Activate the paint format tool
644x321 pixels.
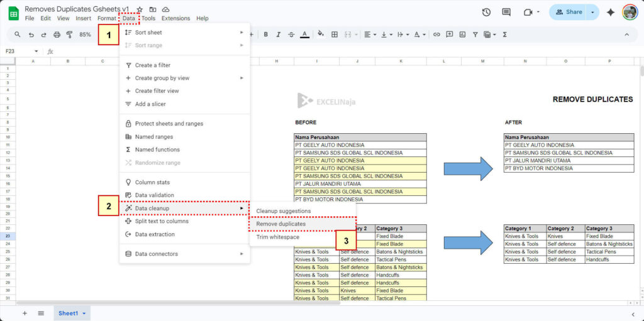(69, 35)
